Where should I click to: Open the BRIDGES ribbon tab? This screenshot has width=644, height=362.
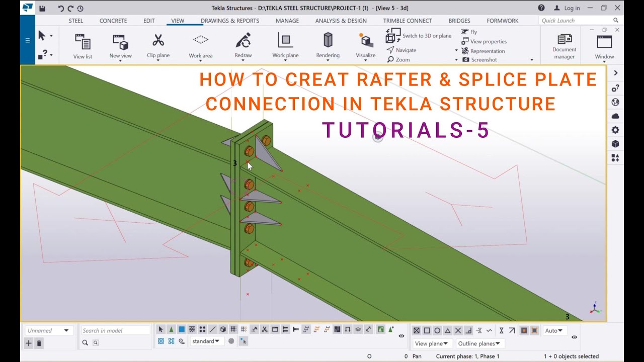459,21
